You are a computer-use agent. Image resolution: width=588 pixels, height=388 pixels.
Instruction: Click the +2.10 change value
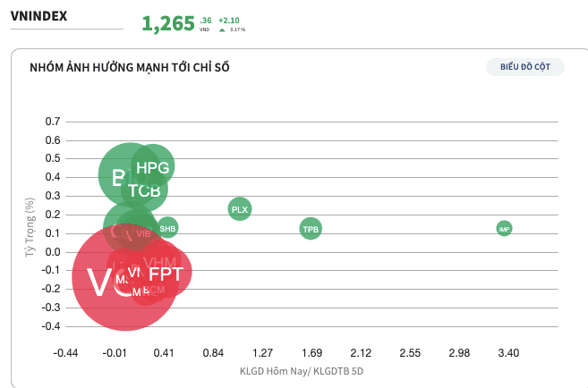pyautogui.click(x=230, y=17)
